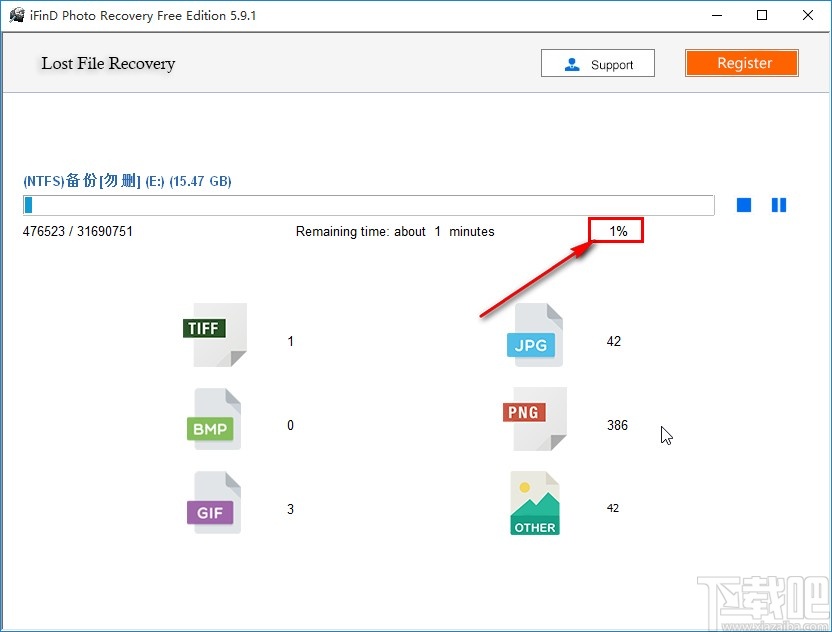The width and height of the screenshot is (832, 632).
Task: Click the 'Remaining time: about 1 minutes' text
Action: (x=395, y=231)
